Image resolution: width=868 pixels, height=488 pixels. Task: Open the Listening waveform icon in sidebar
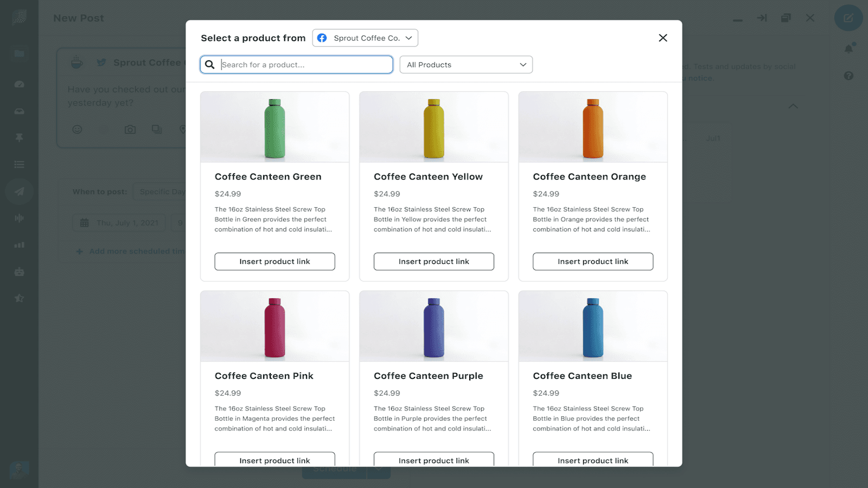click(19, 218)
